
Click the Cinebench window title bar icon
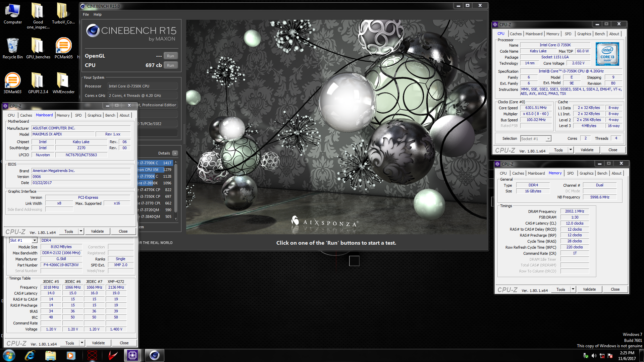[83, 6]
